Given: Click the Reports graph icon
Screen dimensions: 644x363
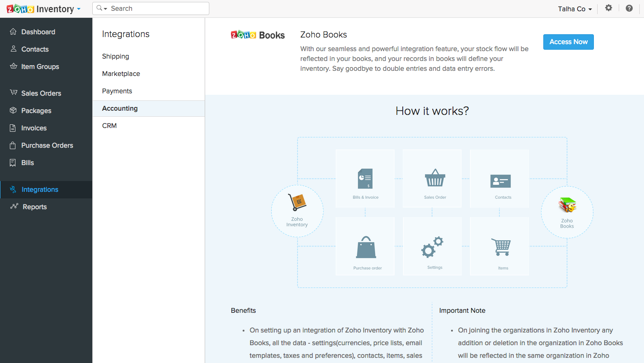Looking at the screenshot, I should point(14,206).
